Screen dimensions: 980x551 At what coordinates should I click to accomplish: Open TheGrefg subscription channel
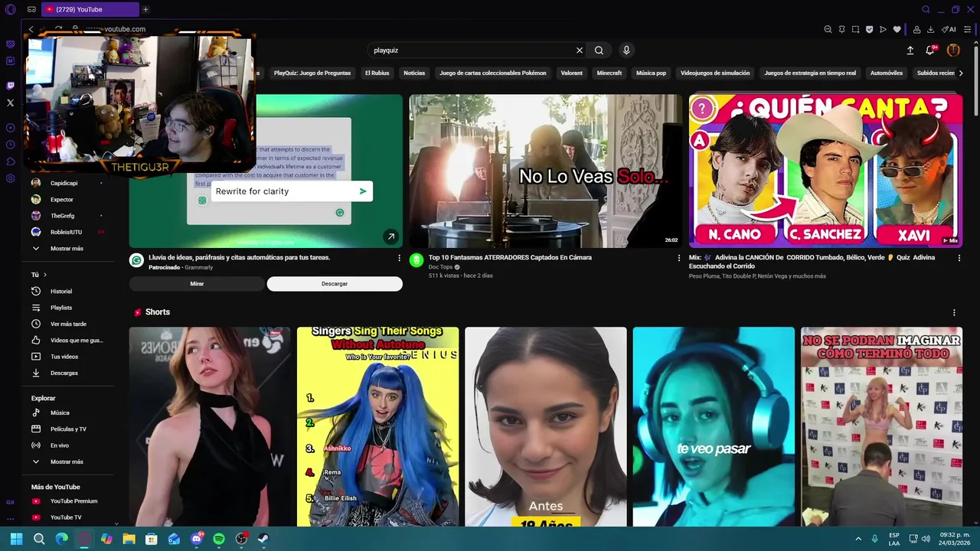tap(63, 216)
